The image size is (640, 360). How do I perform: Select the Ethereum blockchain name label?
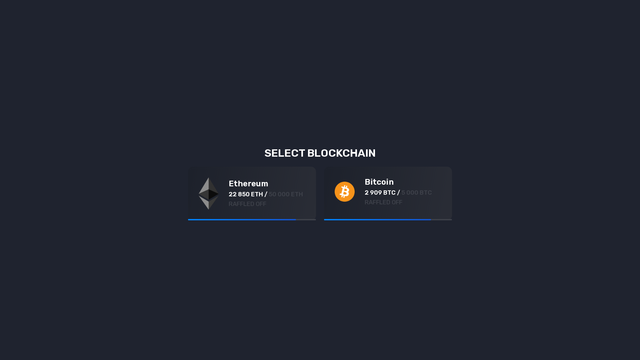tap(248, 184)
